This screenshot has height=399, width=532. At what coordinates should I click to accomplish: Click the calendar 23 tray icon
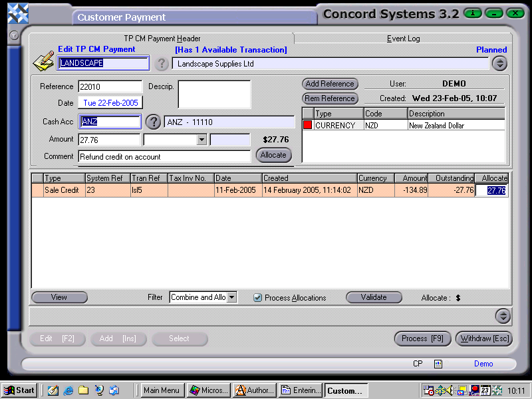pyautogui.click(x=485, y=390)
